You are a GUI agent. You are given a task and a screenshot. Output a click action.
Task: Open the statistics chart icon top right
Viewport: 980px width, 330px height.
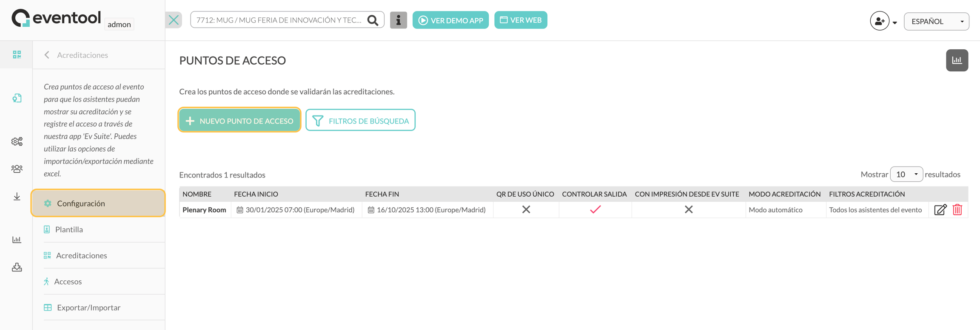click(957, 60)
